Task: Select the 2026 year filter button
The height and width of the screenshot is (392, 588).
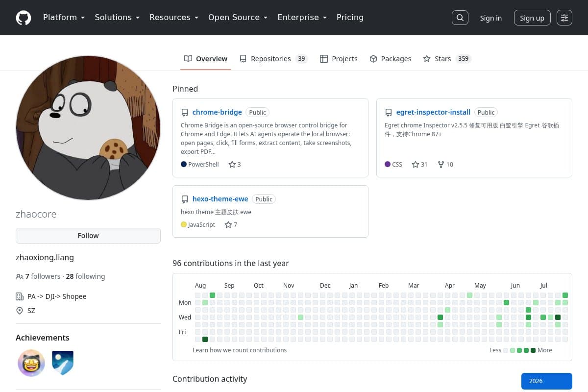Action: 547,381
